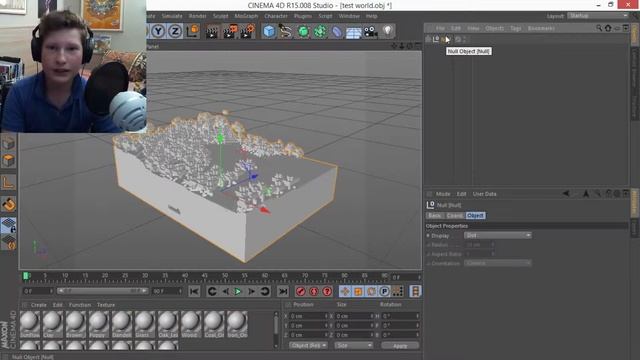Image resolution: width=640 pixels, height=360 pixels.
Task: Open the Attribute Manager User Data menu
Action: coord(484,194)
